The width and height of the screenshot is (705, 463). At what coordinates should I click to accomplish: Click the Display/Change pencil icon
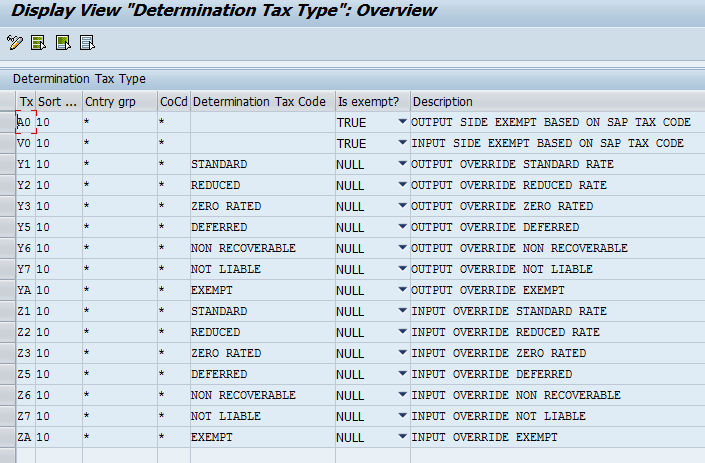pos(14,42)
